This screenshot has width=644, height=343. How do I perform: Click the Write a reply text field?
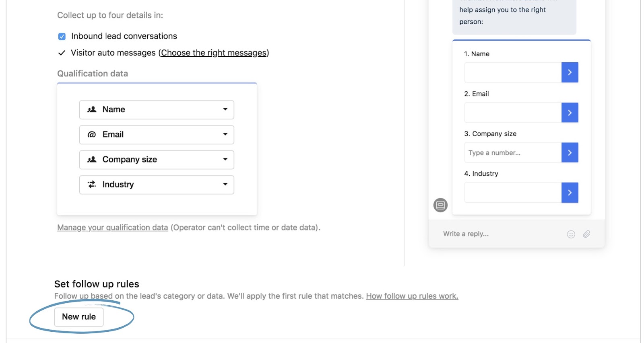pos(499,234)
